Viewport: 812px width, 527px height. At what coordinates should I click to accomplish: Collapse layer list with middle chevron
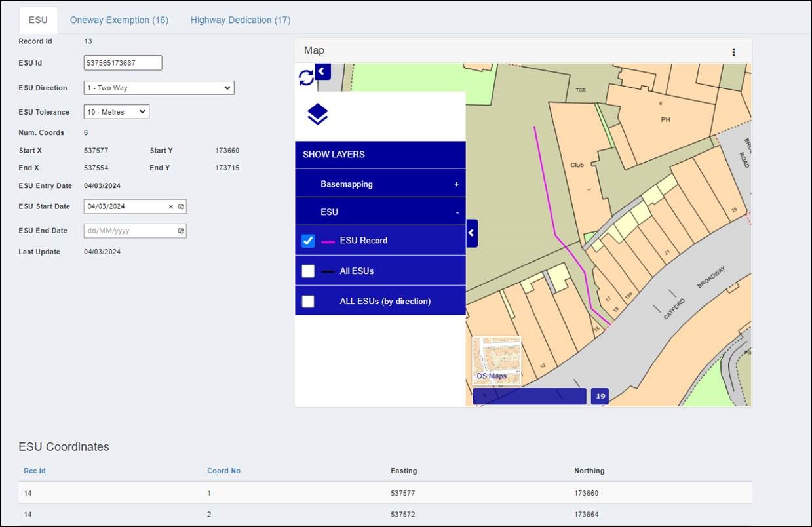(472, 233)
